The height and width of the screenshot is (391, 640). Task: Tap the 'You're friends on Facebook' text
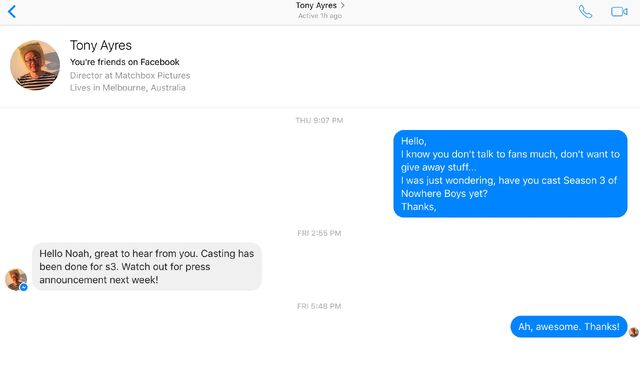124,62
